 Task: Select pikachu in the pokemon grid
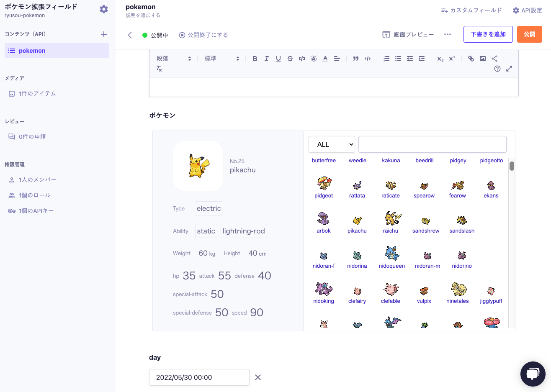[x=357, y=224]
